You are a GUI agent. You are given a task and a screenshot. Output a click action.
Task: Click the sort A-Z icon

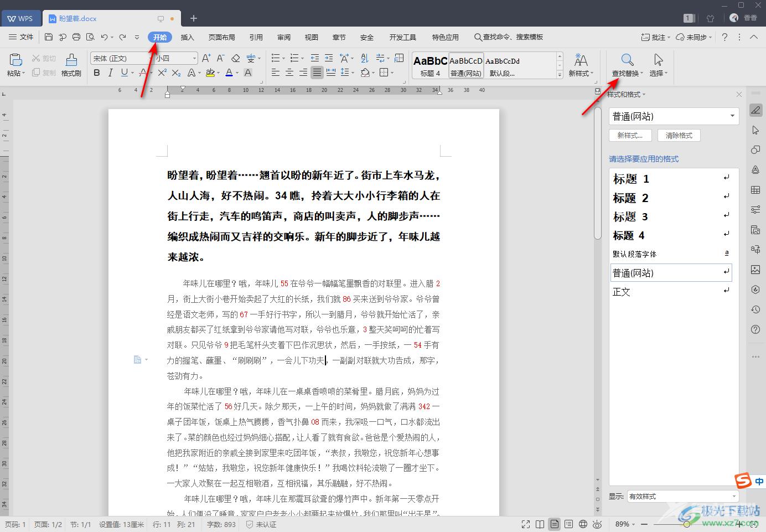click(x=364, y=58)
